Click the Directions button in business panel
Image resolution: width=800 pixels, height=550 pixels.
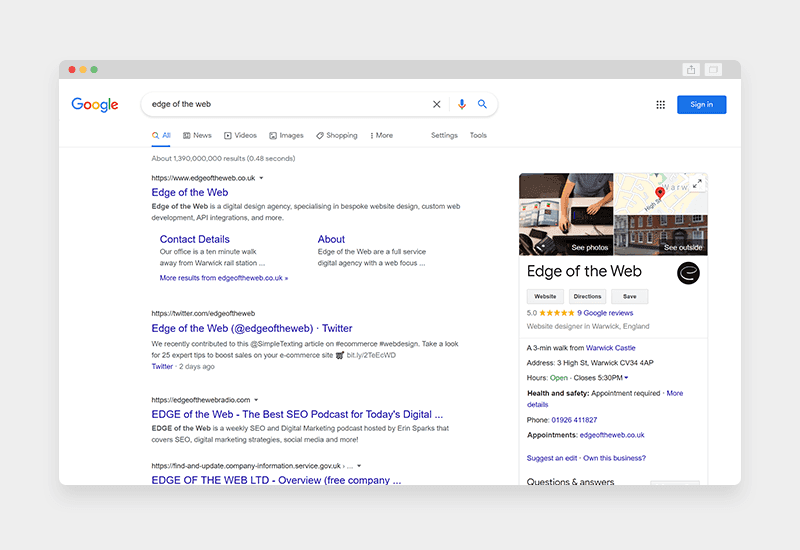pos(587,296)
